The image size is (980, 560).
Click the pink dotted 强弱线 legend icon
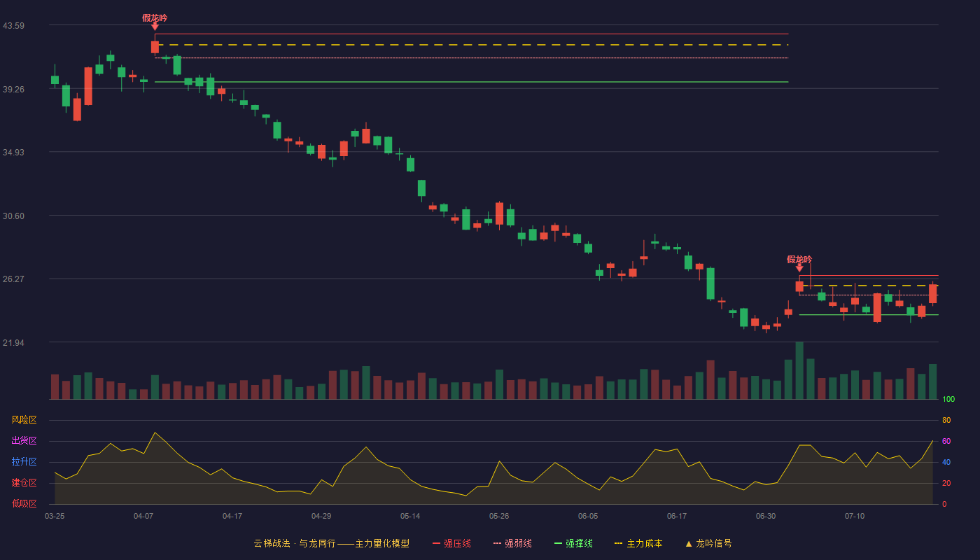(497, 543)
